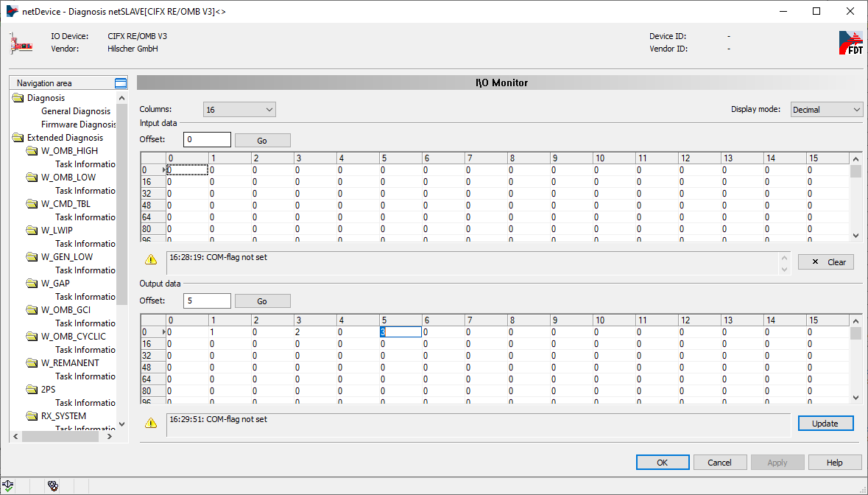This screenshot has height=495, width=868.
Task: Open the W_OMB_HIGH folder icon
Action: click(x=32, y=151)
